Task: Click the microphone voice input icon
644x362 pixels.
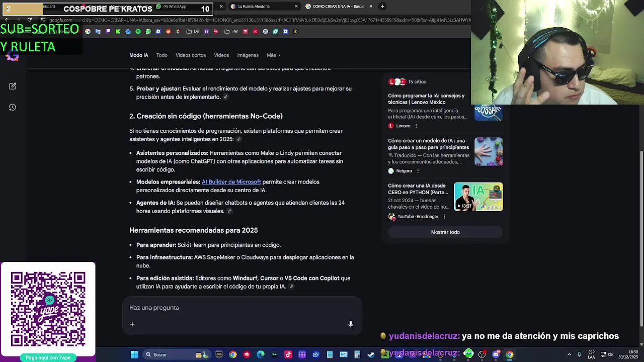Action: coord(351,324)
